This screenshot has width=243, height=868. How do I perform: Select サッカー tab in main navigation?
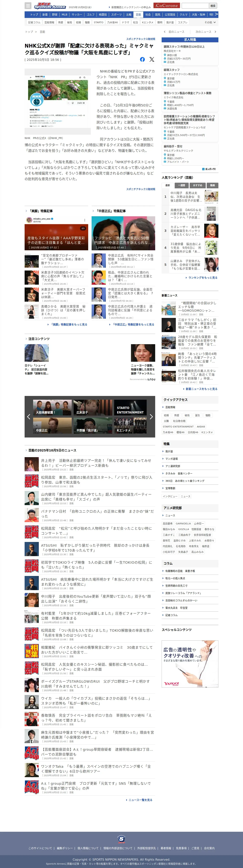77,15
